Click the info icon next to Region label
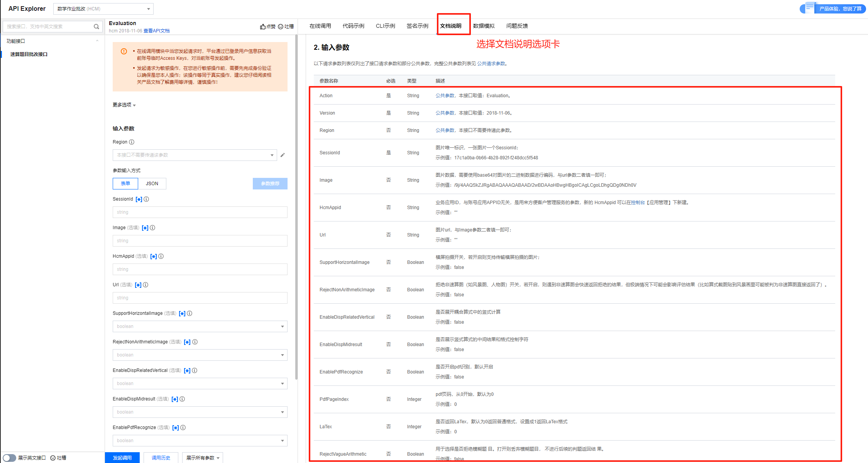This screenshot has width=868, height=463. tap(132, 142)
